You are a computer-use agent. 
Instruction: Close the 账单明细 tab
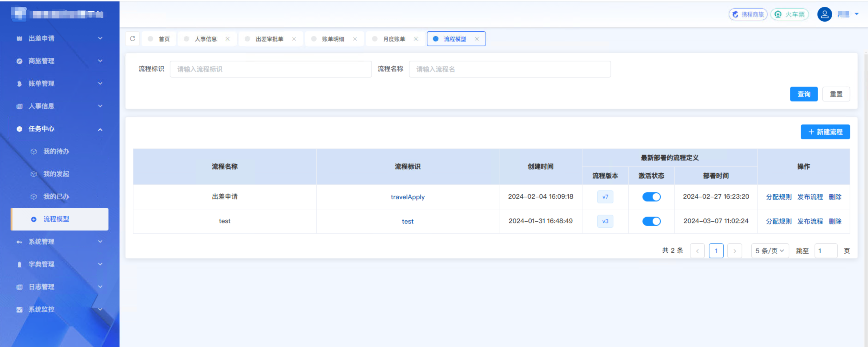click(355, 39)
